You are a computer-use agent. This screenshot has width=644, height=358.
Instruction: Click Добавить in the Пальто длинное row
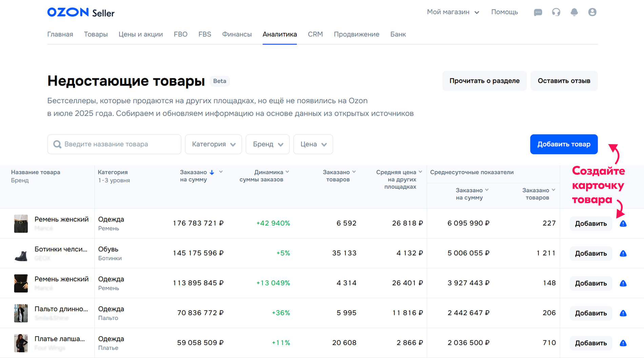(x=591, y=313)
